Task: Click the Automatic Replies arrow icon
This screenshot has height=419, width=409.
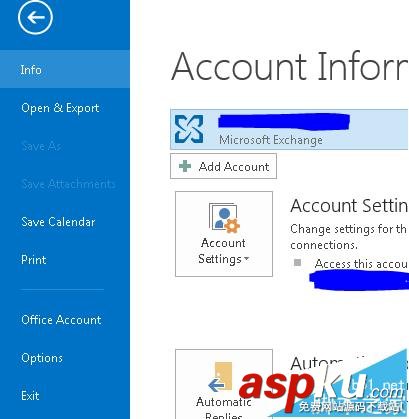Action: click(x=221, y=377)
